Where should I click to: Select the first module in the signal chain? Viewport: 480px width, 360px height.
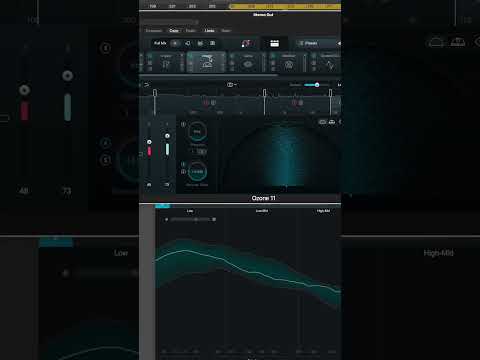[166, 62]
